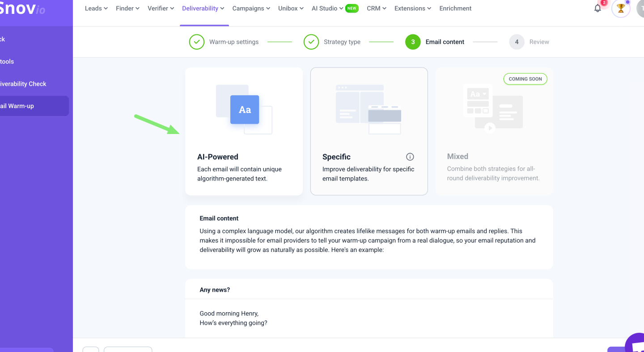Click the Good morning Henry greeting
The image size is (644, 352).
[229, 314]
